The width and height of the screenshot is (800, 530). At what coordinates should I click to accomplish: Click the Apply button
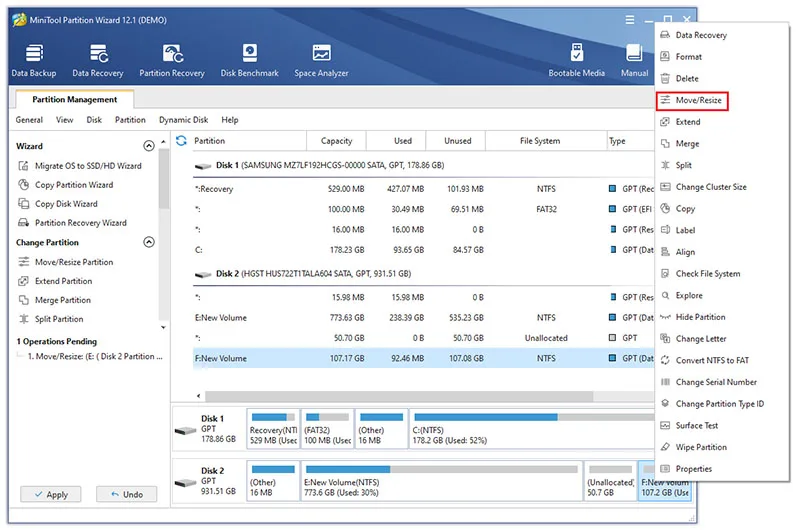[51, 494]
